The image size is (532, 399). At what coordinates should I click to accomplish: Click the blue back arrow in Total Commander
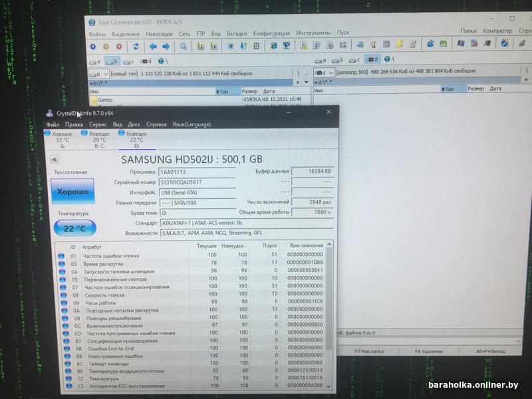click(x=153, y=47)
